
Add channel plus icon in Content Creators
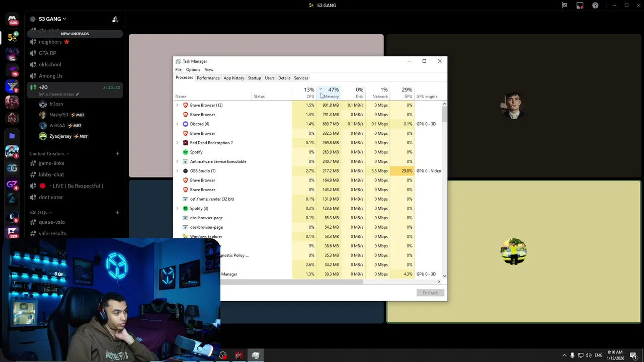click(x=117, y=154)
